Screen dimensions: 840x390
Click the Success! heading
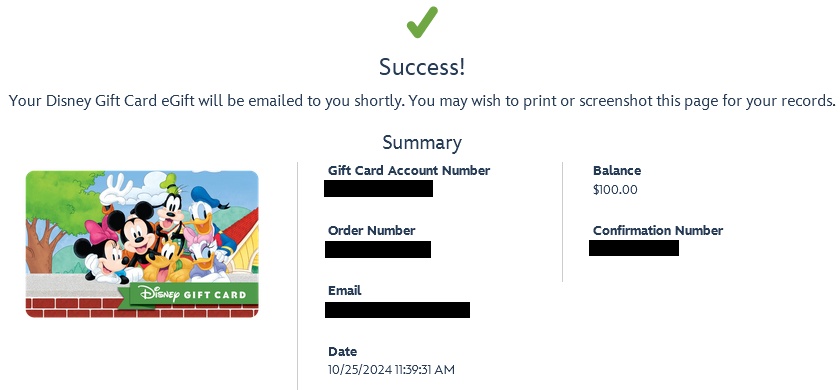(422, 67)
